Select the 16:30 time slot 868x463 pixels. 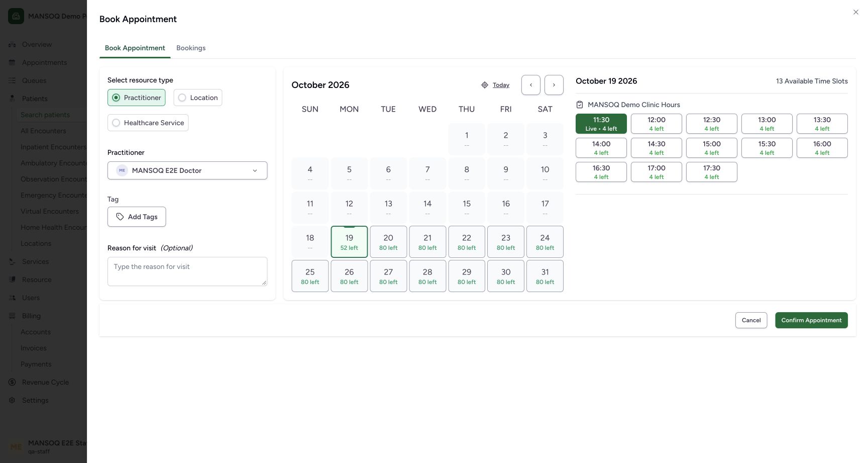coord(601,172)
